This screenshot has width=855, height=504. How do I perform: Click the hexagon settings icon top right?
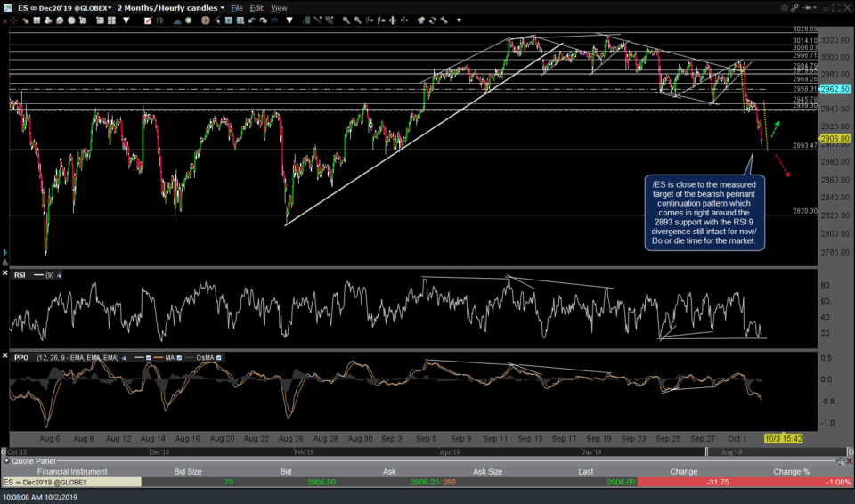(785, 8)
